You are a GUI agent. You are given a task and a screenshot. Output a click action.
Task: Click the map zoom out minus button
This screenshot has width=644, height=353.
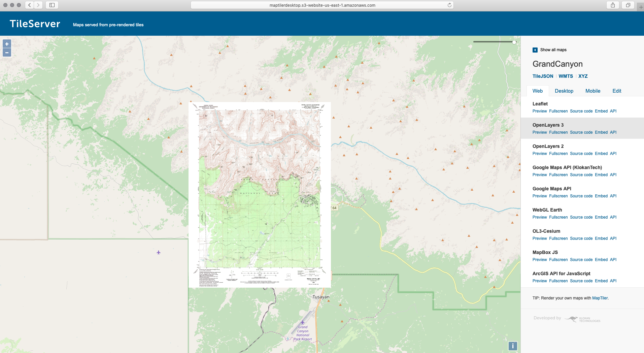pos(7,53)
